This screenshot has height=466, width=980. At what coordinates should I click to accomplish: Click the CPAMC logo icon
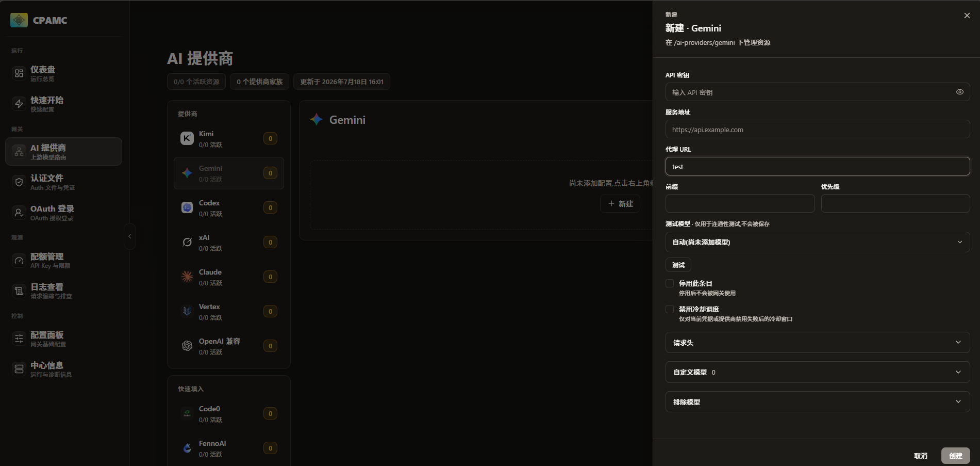tap(19, 20)
